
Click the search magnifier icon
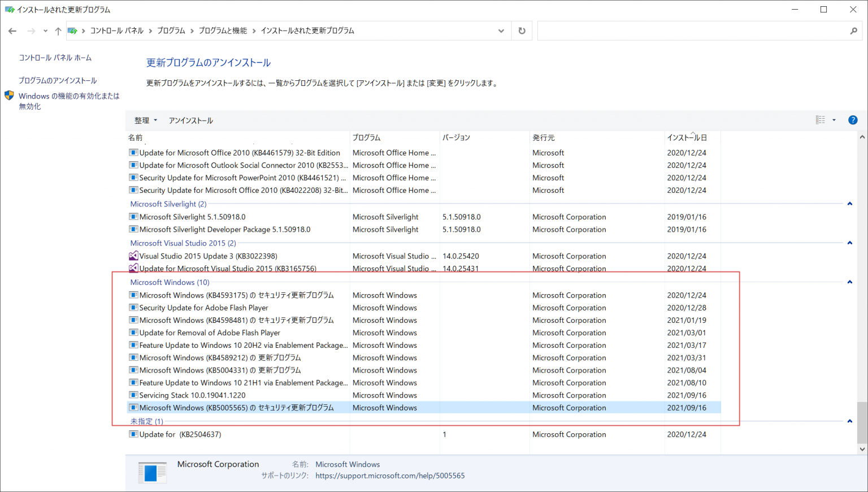(x=854, y=31)
